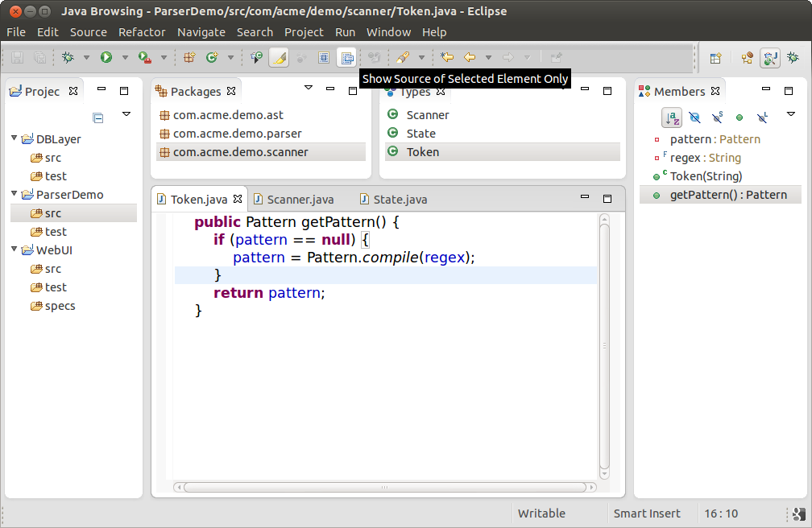Toggle Hide Static Members filter

tap(717, 118)
